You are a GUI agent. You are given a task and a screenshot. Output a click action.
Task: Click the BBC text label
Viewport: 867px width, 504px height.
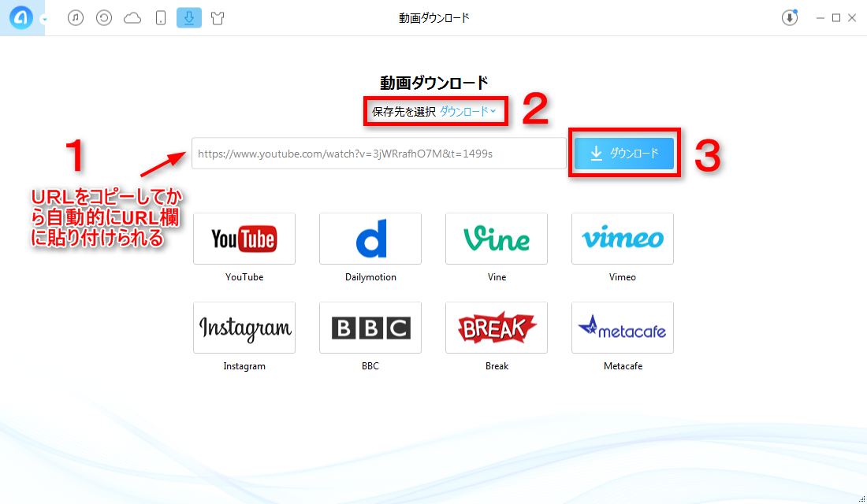coord(370,366)
